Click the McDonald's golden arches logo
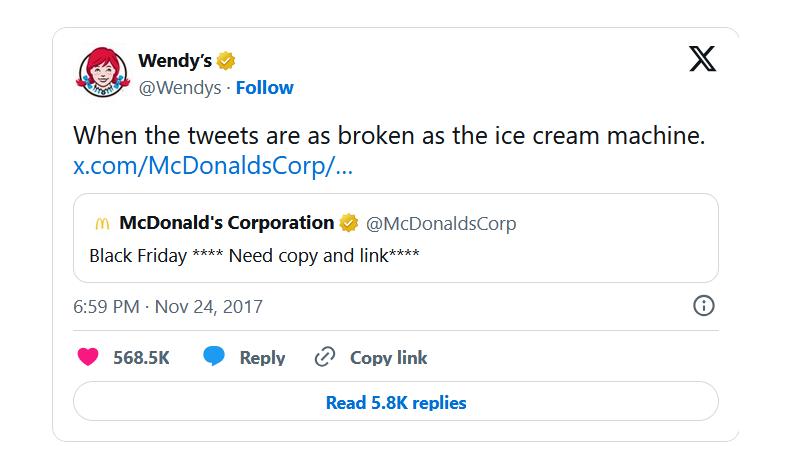The image size is (800, 462). (x=101, y=223)
